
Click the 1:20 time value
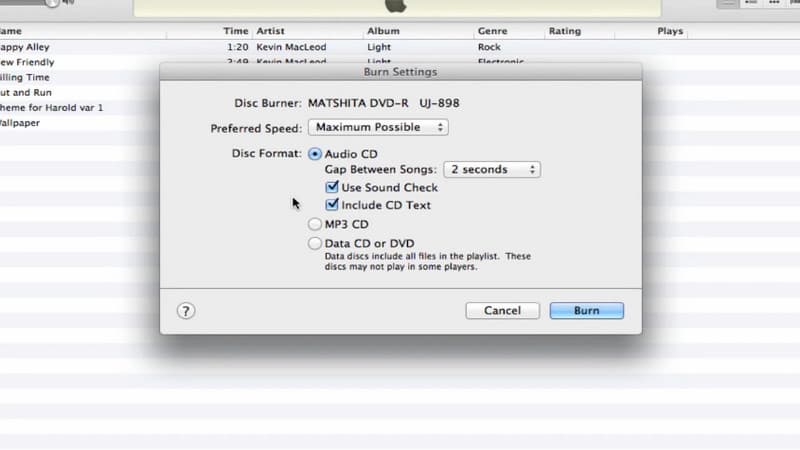[x=237, y=47]
